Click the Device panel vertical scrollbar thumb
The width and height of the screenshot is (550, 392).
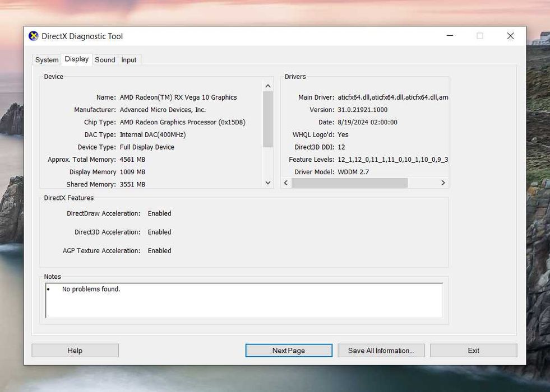268,119
